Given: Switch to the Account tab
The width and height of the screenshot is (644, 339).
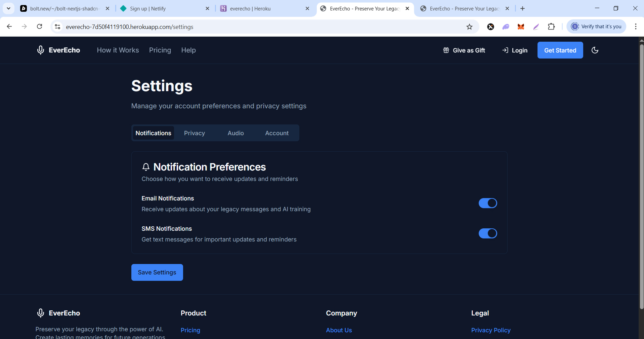Looking at the screenshot, I should [277, 133].
